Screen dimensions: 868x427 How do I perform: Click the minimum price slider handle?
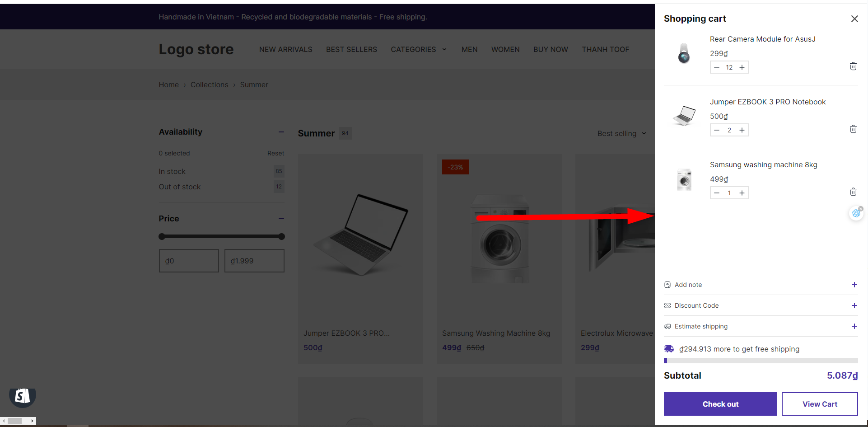point(162,236)
